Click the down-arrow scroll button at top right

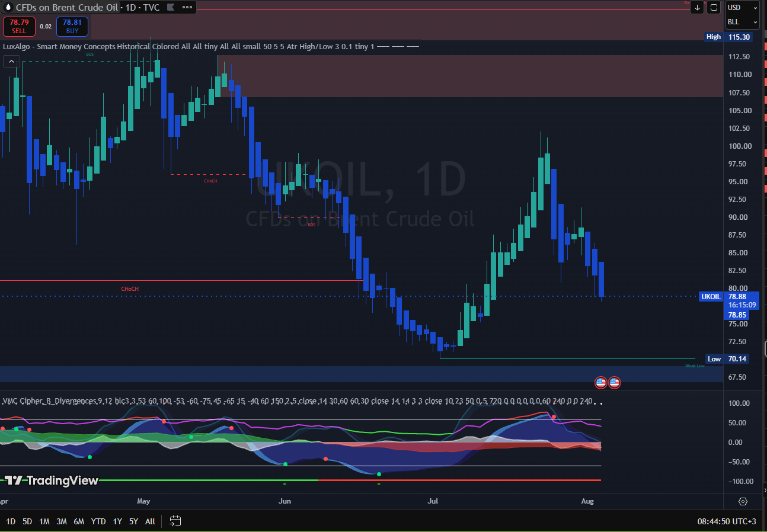(x=697, y=7)
